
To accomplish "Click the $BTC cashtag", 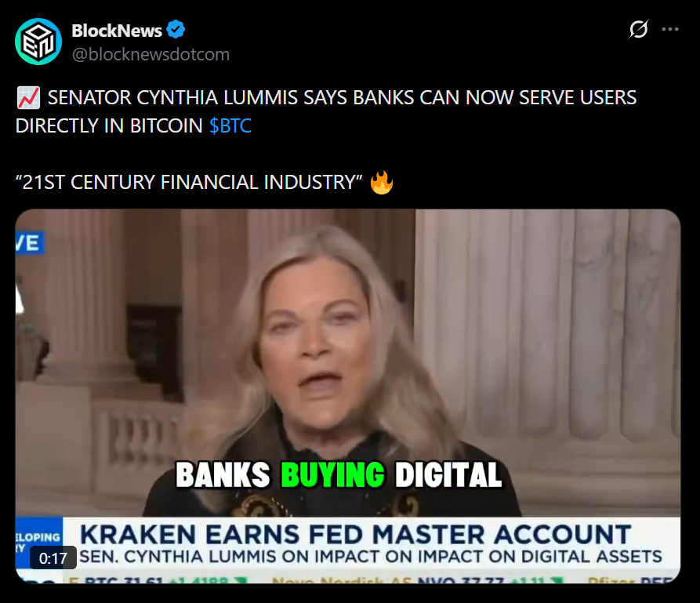I will click(x=230, y=125).
